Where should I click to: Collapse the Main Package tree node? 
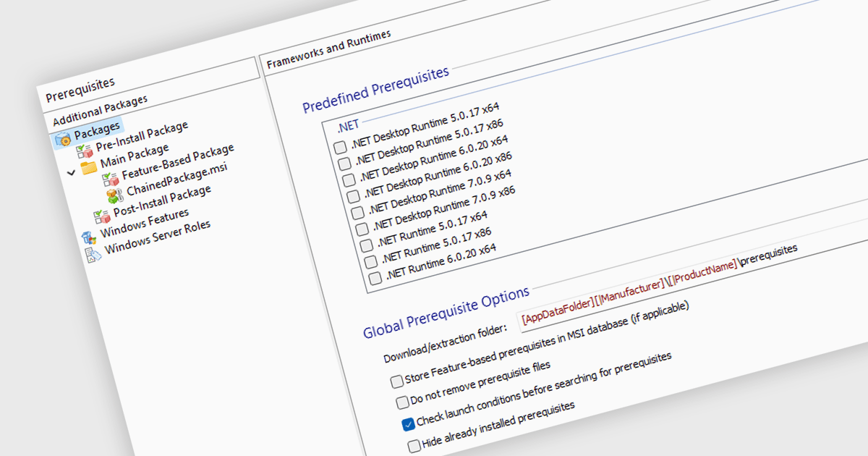click(71, 173)
